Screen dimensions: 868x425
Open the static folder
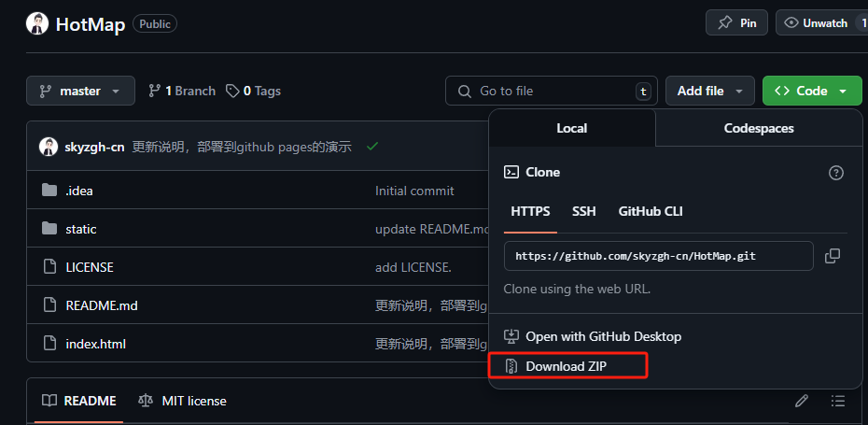tap(81, 229)
